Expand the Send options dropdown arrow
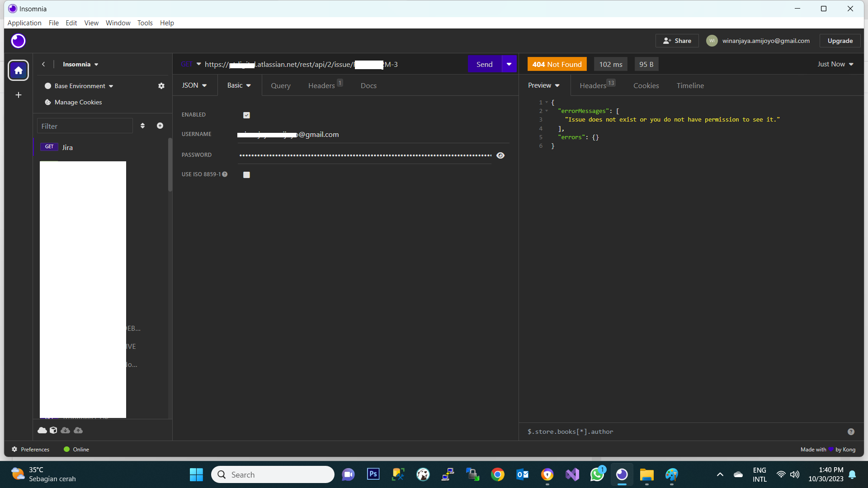868x488 pixels. (509, 64)
